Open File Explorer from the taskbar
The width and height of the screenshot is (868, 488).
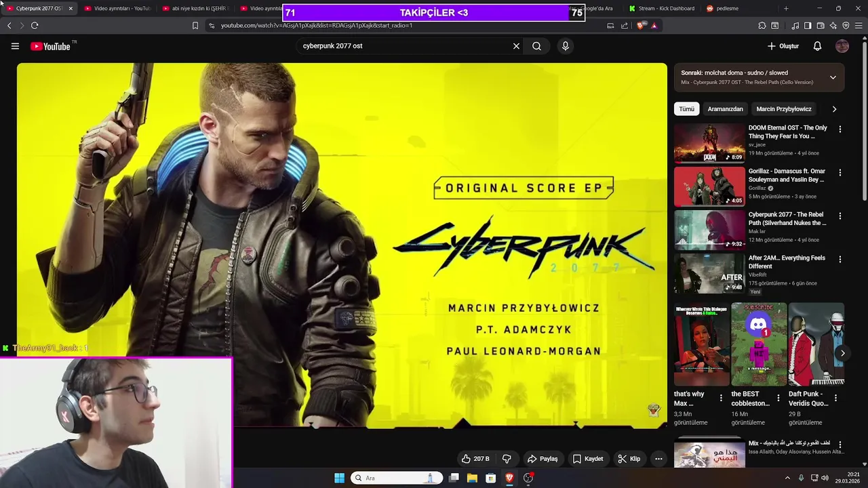click(472, 478)
